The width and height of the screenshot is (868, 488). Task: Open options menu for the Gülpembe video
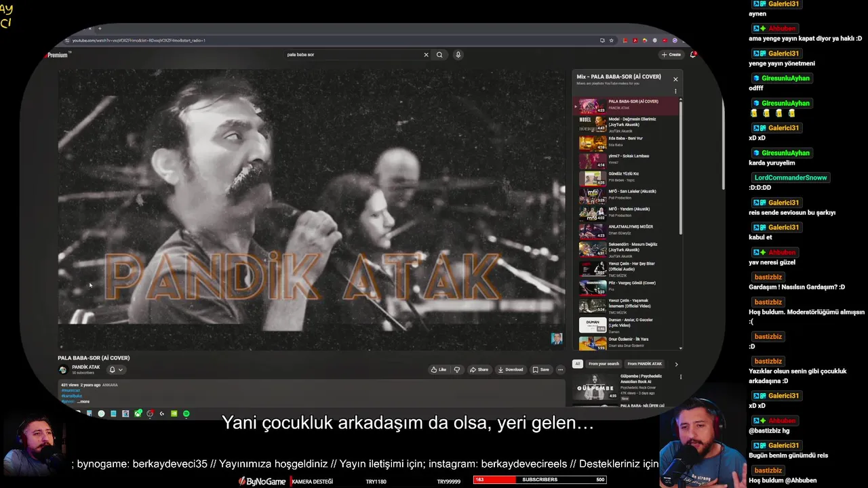(x=680, y=378)
